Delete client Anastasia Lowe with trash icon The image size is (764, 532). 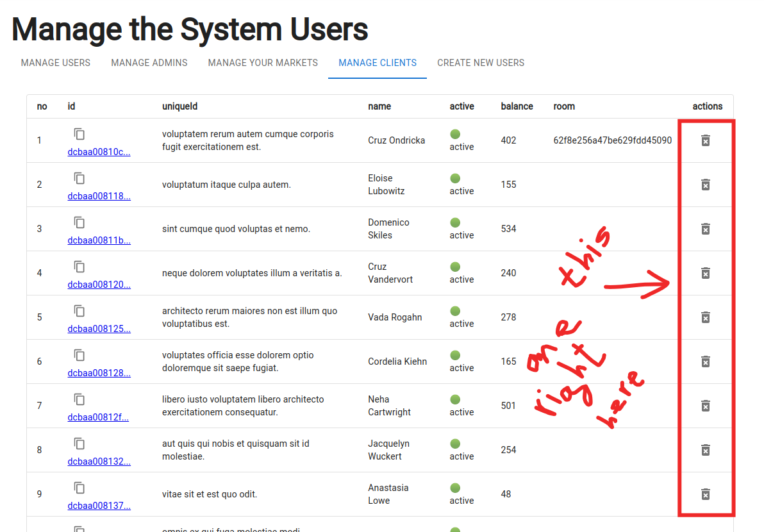(705, 494)
